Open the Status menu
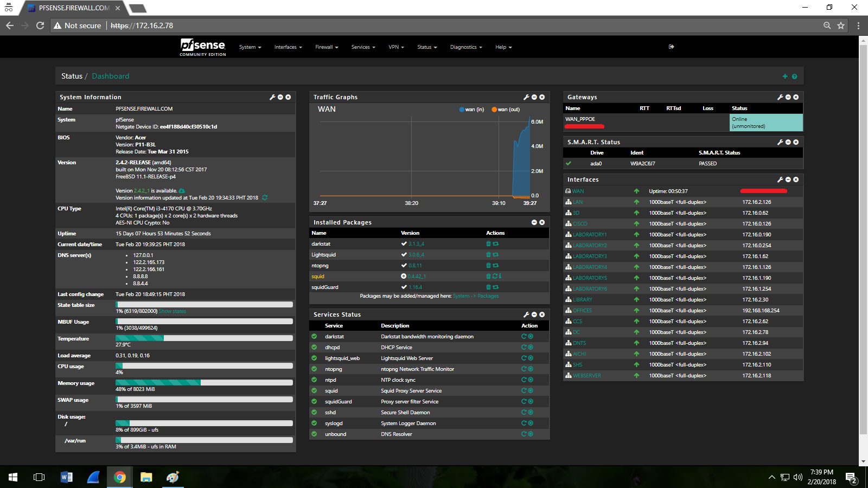 tap(427, 47)
